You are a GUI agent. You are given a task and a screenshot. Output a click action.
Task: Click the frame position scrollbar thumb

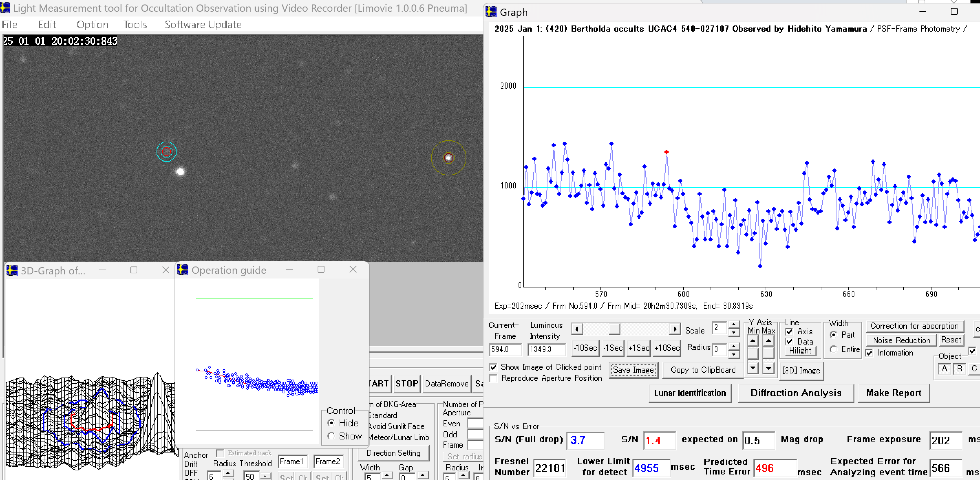[x=614, y=329]
